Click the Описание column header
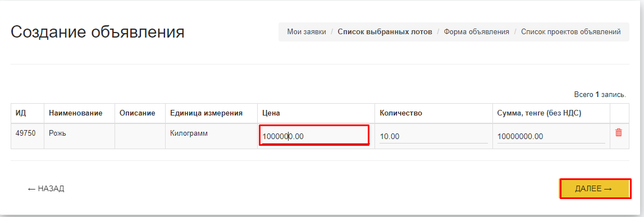The width and height of the screenshot is (644, 217). tap(137, 113)
